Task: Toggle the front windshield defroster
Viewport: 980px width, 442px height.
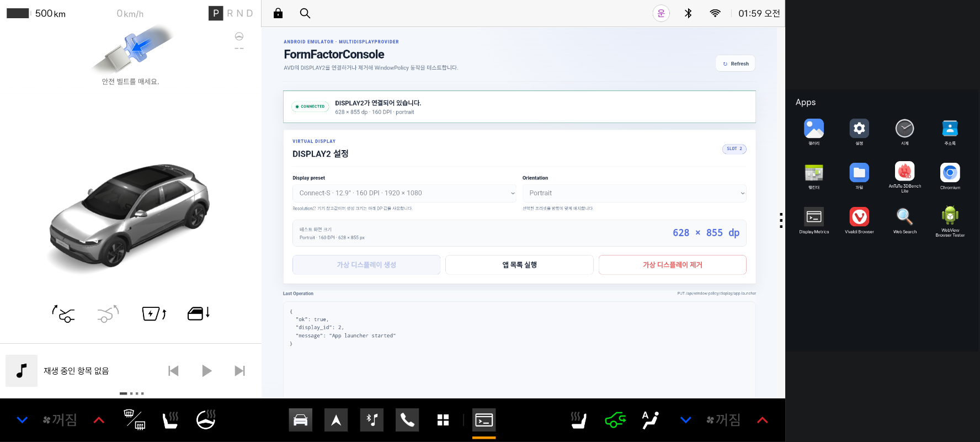Action: tap(134, 420)
